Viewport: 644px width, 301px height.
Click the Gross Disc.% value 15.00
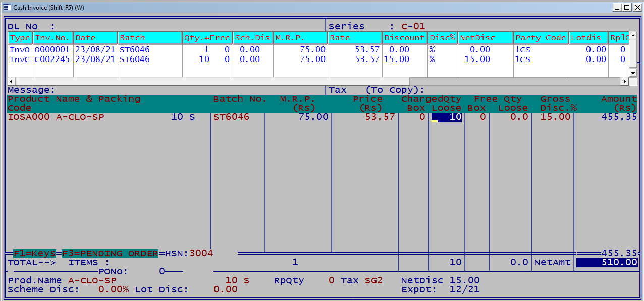click(556, 117)
